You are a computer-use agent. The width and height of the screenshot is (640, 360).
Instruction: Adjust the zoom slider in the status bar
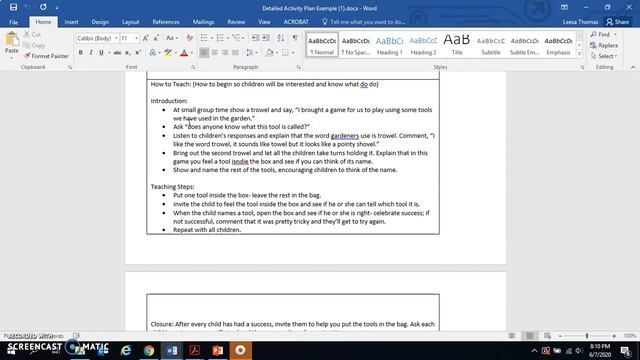pos(587,336)
